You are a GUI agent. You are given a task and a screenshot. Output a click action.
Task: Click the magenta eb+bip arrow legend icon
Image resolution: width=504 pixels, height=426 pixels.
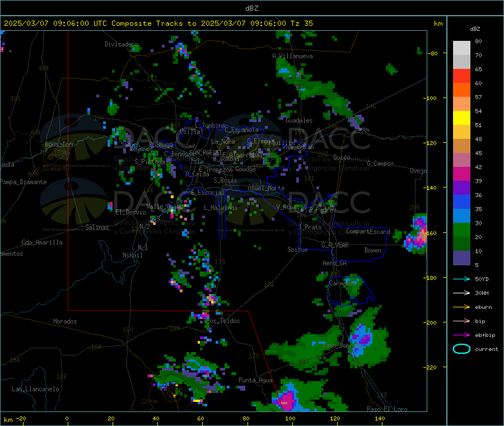(461, 335)
